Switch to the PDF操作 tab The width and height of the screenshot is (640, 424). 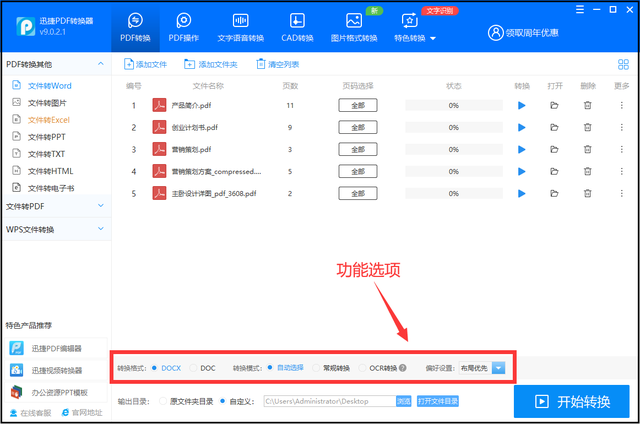(x=184, y=27)
